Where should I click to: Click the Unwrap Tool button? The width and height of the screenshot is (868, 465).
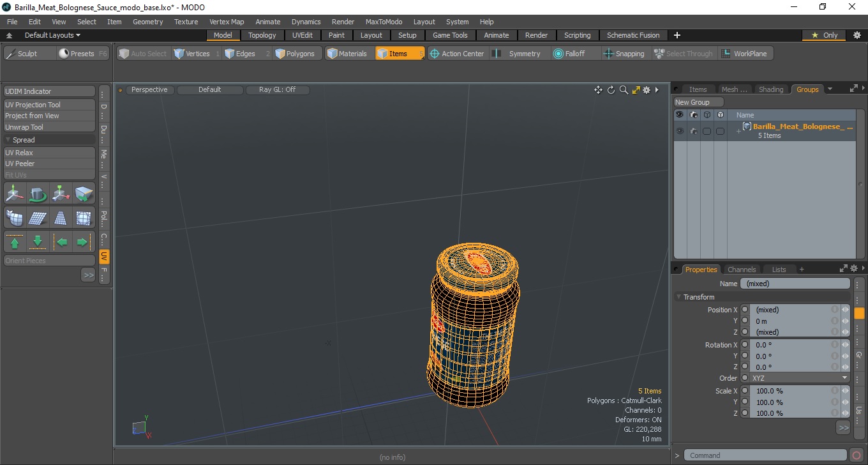point(50,127)
